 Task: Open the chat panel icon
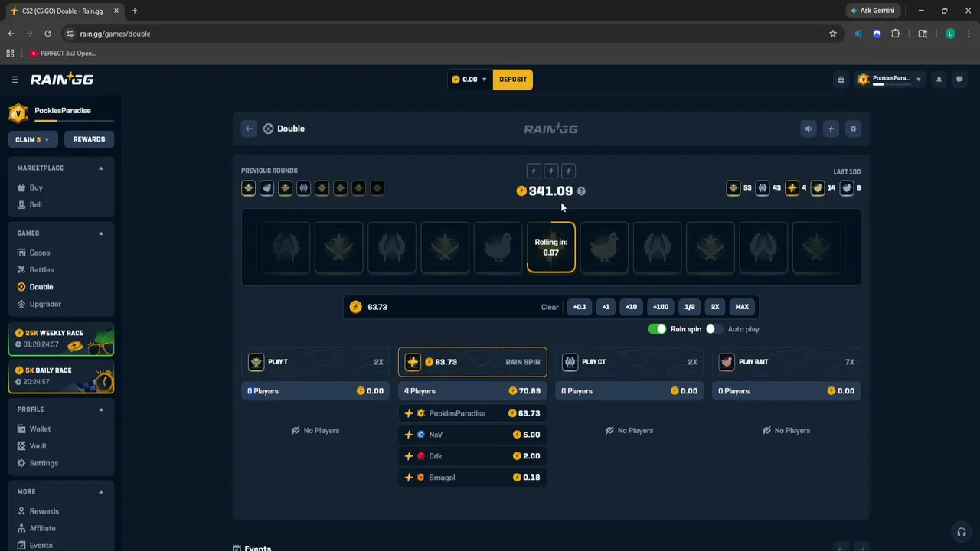[x=959, y=80]
